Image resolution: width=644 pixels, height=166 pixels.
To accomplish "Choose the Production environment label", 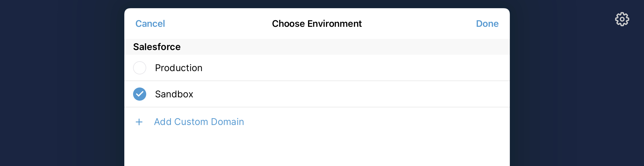I will coord(179,68).
